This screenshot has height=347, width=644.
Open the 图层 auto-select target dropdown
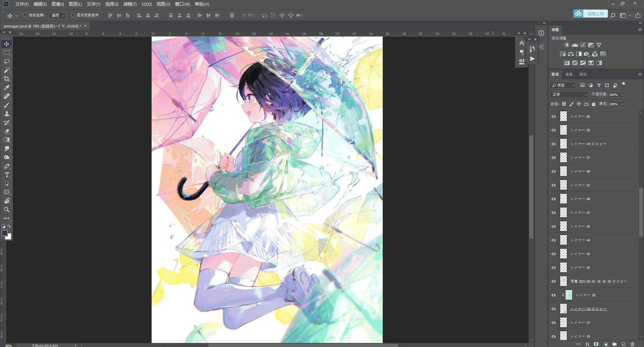[x=57, y=15]
